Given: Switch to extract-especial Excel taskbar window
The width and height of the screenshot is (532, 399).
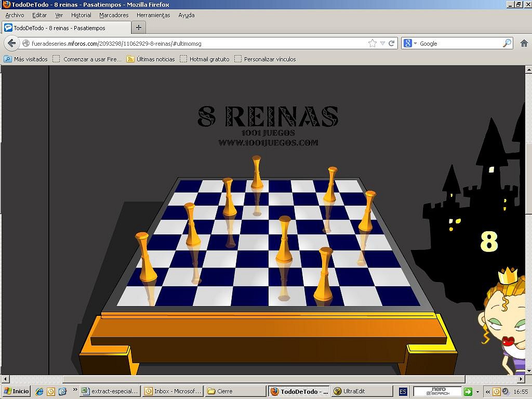Looking at the screenshot, I should pyautogui.click(x=110, y=391).
